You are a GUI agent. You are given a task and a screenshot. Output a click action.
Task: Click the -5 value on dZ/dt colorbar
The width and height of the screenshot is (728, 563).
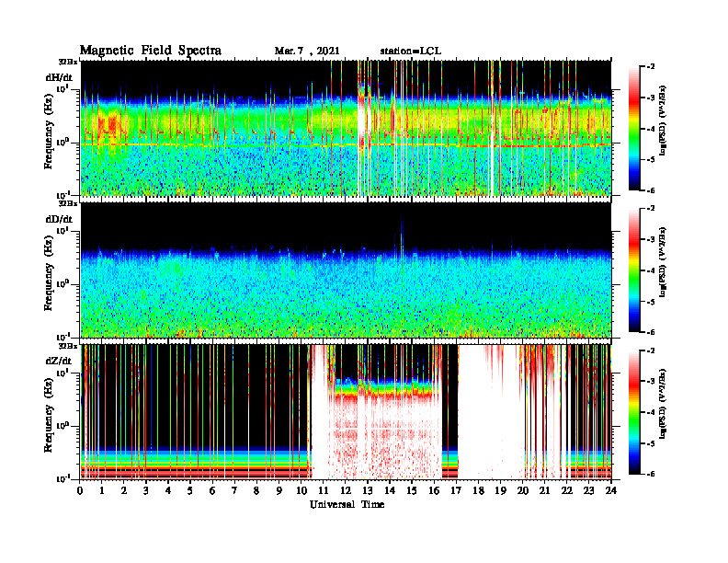coord(651,443)
